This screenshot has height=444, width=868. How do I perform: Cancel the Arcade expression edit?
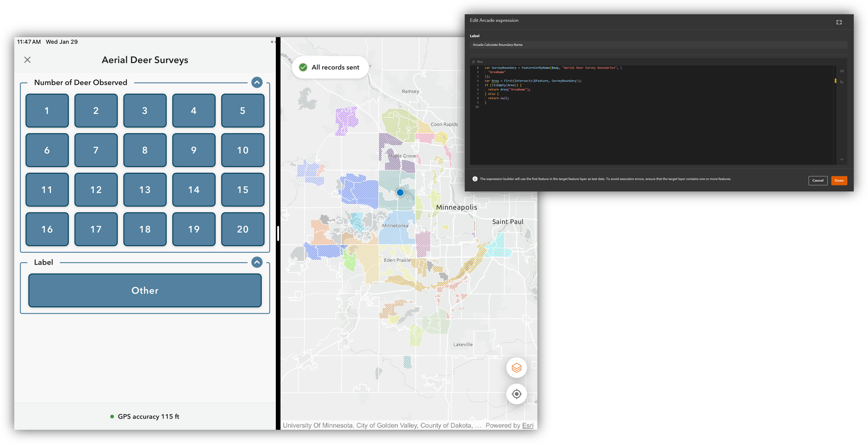[818, 180]
